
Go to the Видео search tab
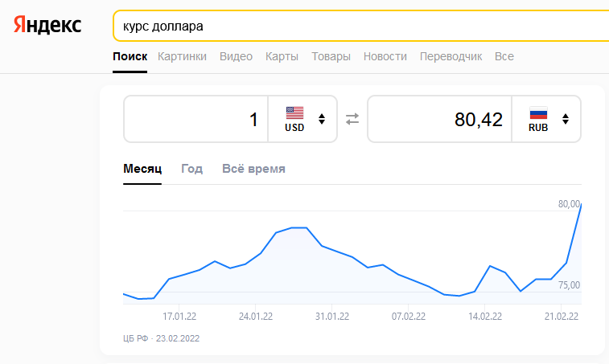tap(236, 56)
